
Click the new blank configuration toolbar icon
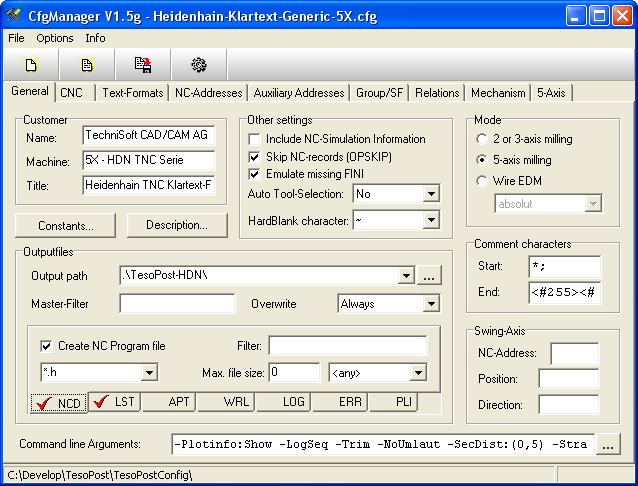tap(31, 65)
